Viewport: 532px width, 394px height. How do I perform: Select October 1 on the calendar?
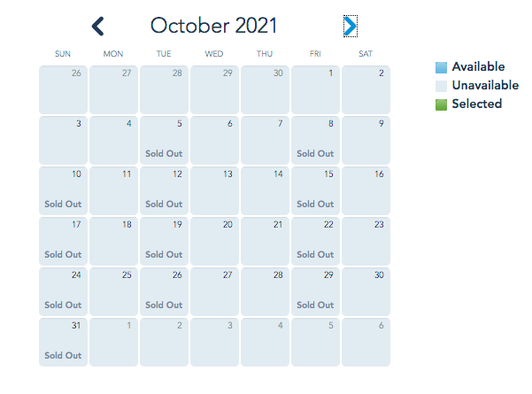tap(315, 89)
